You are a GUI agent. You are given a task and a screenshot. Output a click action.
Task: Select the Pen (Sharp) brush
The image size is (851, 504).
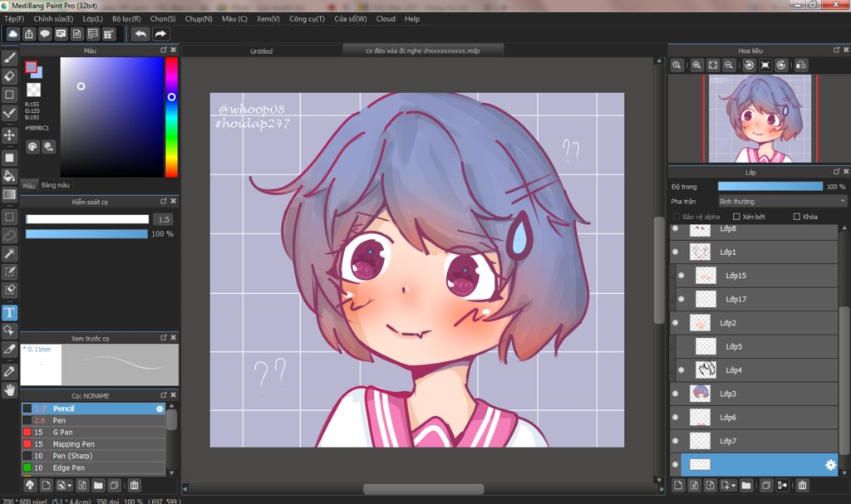coord(93,456)
